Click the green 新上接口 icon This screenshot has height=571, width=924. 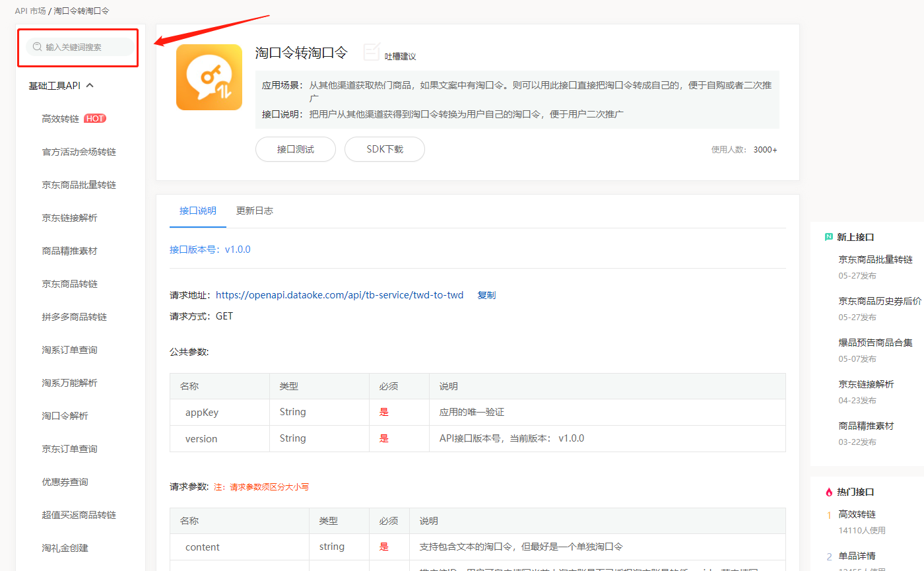(828, 237)
